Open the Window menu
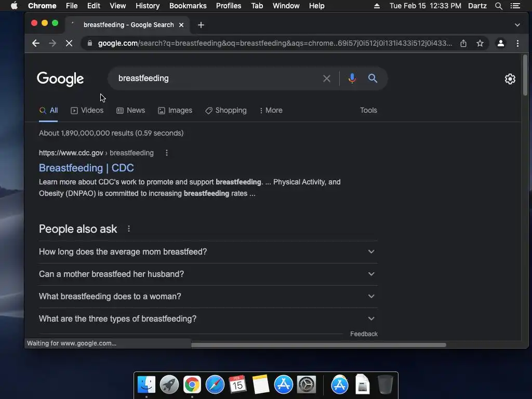The height and width of the screenshot is (399, 532). (286, 6)
